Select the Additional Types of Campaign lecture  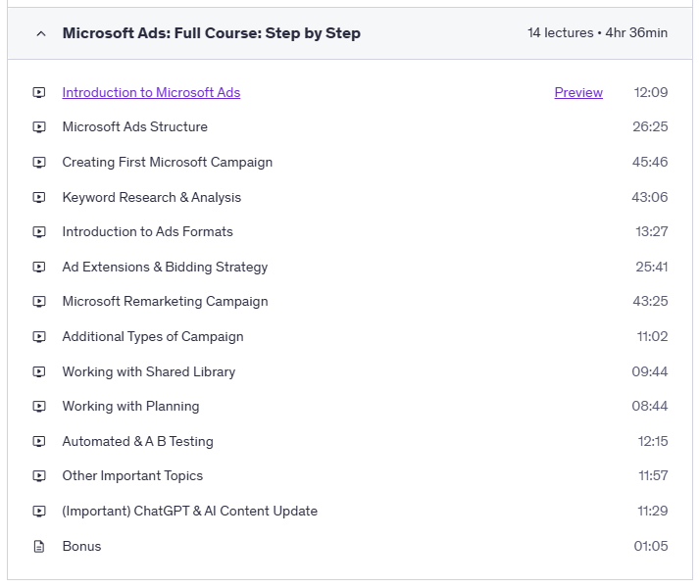[x=153, y=337]
